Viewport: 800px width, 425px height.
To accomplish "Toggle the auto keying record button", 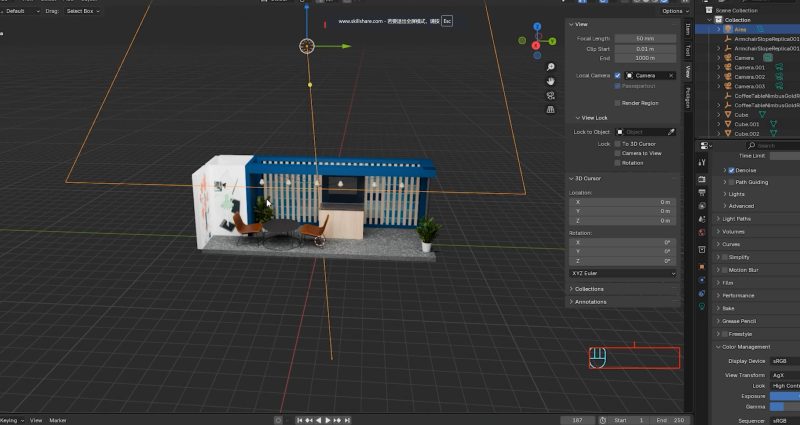I will point(278,420).
